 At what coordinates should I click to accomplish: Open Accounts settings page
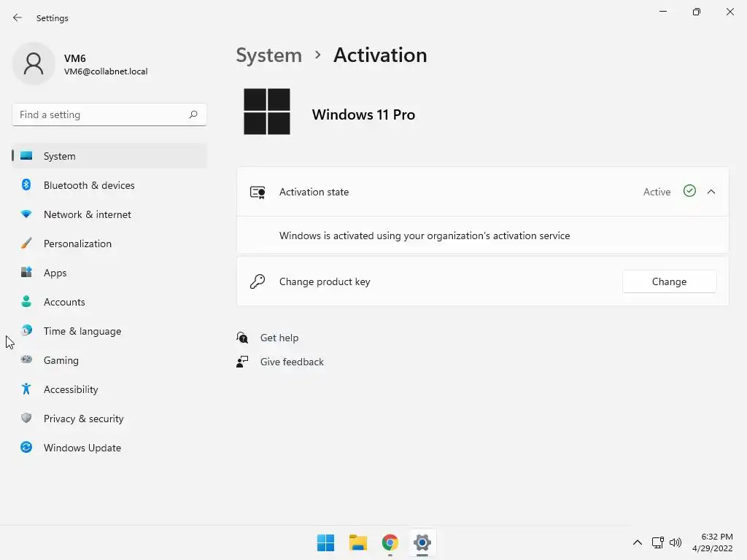[x=109, y=302]
